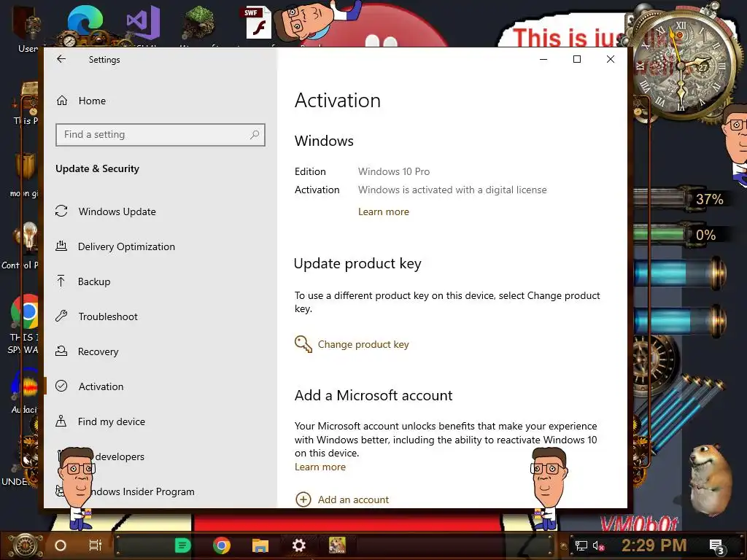The height and width of the screenshot is (560, 747).
Task: Open Microsoft Edge on the desktop
Action: [x=85, y=21]
